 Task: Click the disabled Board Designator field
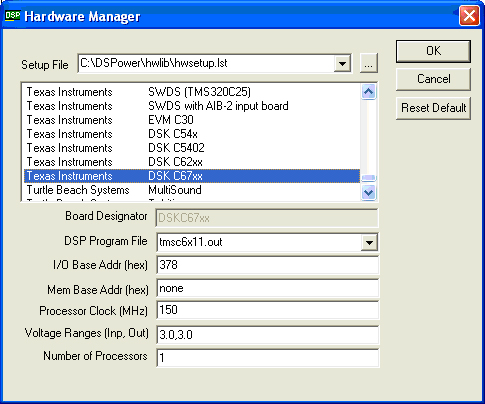point(267,218)
